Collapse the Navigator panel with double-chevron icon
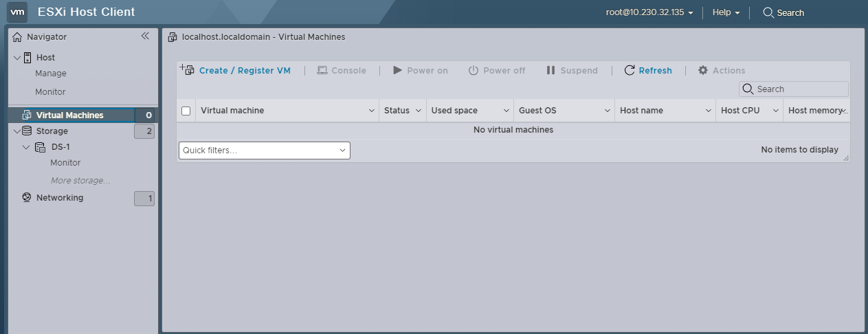The image size is (868, 334). (145, 36)
